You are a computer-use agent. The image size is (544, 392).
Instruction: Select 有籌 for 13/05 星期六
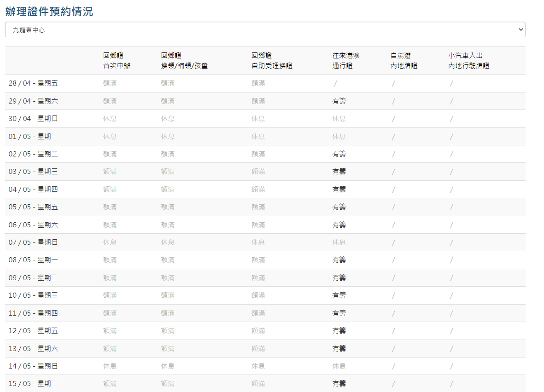[x=339, y=349]
